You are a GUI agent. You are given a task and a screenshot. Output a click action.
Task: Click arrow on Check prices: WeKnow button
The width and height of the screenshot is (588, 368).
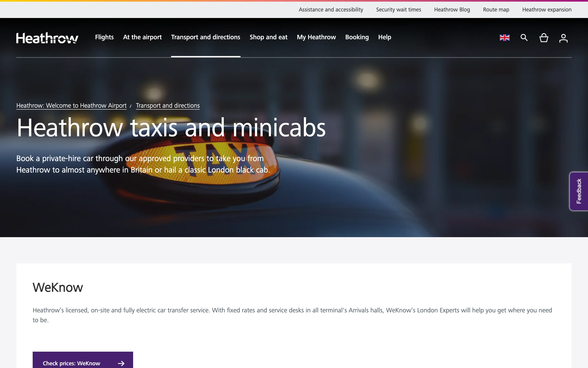[x=121, y=363]
